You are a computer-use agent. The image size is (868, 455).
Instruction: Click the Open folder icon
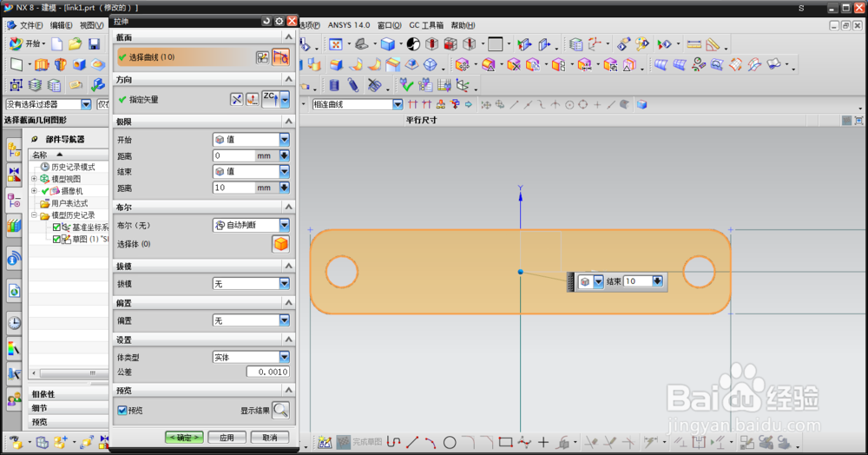pos(76,43)
